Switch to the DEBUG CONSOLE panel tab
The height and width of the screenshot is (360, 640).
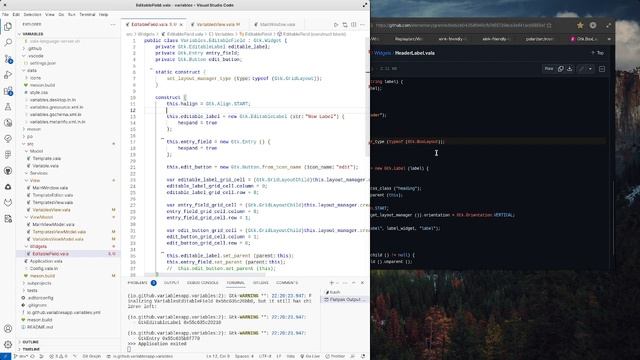click(202, 282)
